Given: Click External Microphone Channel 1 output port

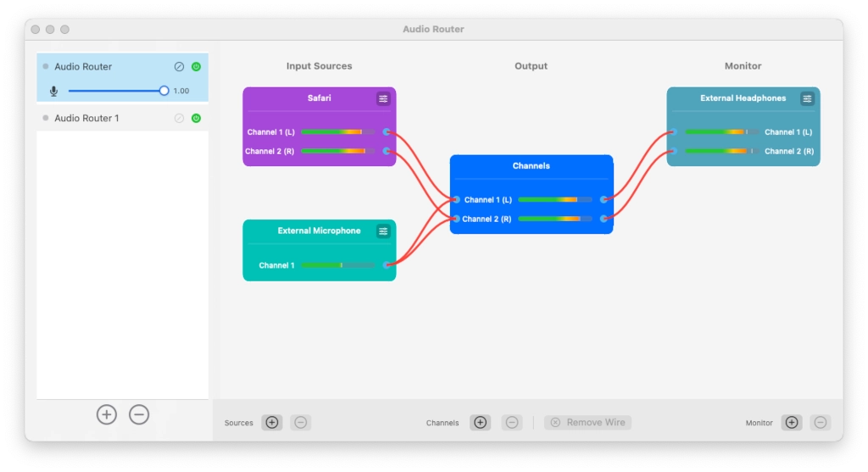Looking at the screenshot, I should pos(387,265).
